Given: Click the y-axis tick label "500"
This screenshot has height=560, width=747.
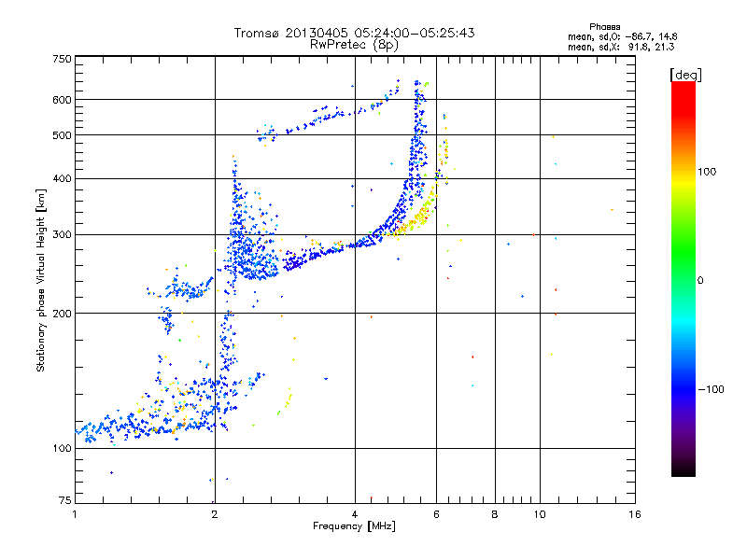Looking at the screenshot, I should (62, 135).
